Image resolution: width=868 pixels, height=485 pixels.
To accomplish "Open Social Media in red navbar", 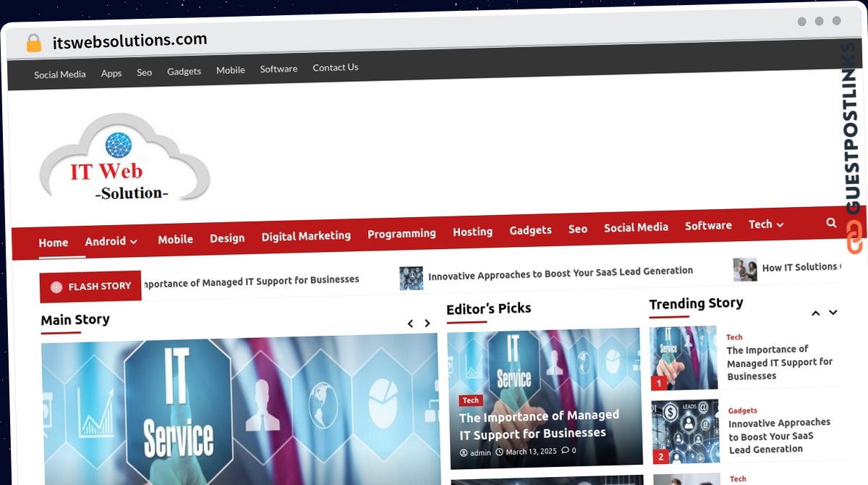I will pos(636,227).
